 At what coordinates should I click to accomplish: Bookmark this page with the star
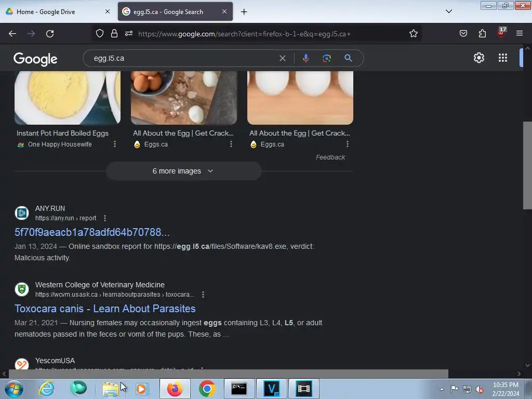coord(413,34)
